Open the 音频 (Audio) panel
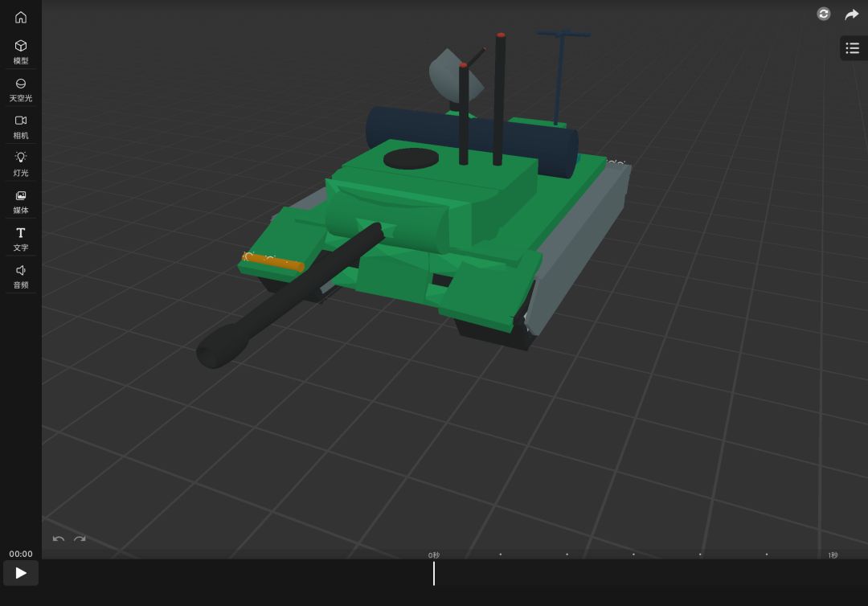Image resolution: width=868 pixels, height=606 pixels. pyautogui.click(x=20, y=276)
